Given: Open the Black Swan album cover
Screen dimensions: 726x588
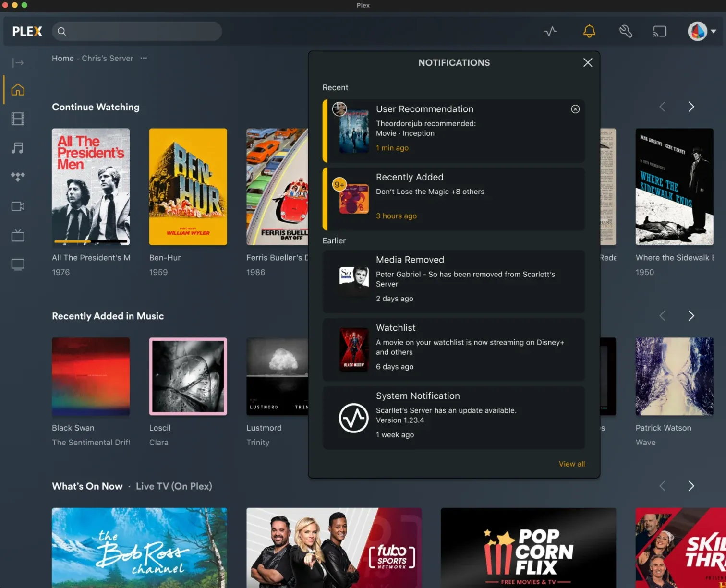Looking at the screenshot, I should [91, 376].
